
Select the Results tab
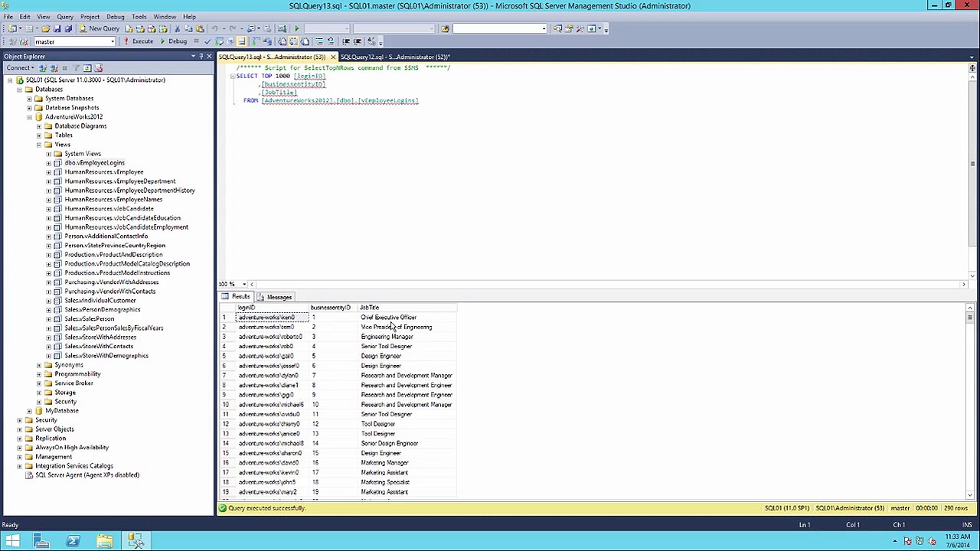click(236, 297)
